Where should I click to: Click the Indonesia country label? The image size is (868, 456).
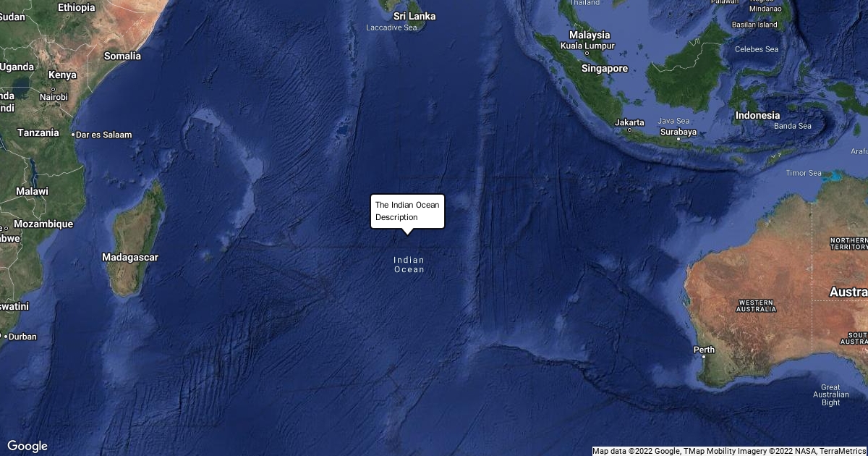click(x=758, y=115)
